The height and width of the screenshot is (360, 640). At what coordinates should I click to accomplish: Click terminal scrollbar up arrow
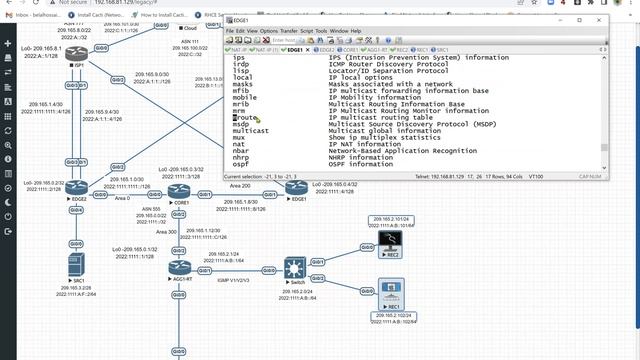[x=604, y=58]
